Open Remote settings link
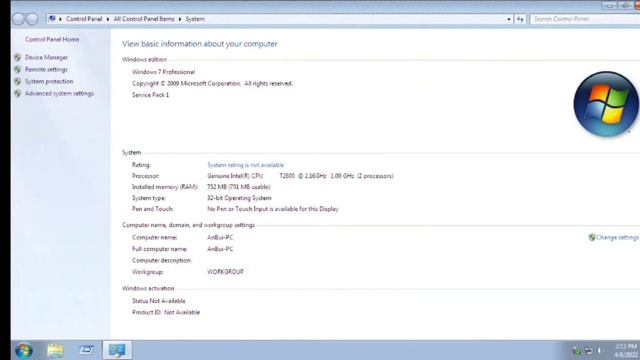 pos(46,69)
